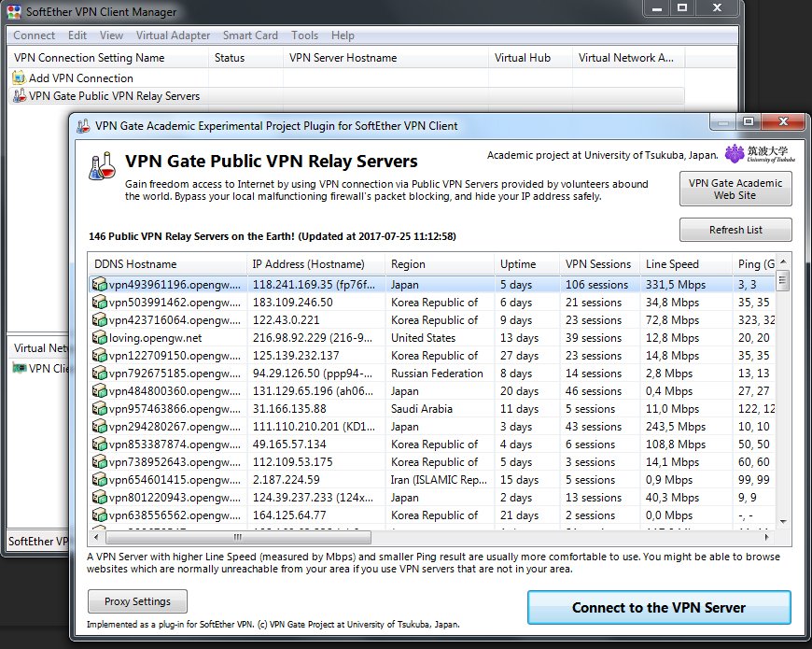Sort server list by Uptime column
Viewport: 812px width, 649px height.
tap(527, 264)
